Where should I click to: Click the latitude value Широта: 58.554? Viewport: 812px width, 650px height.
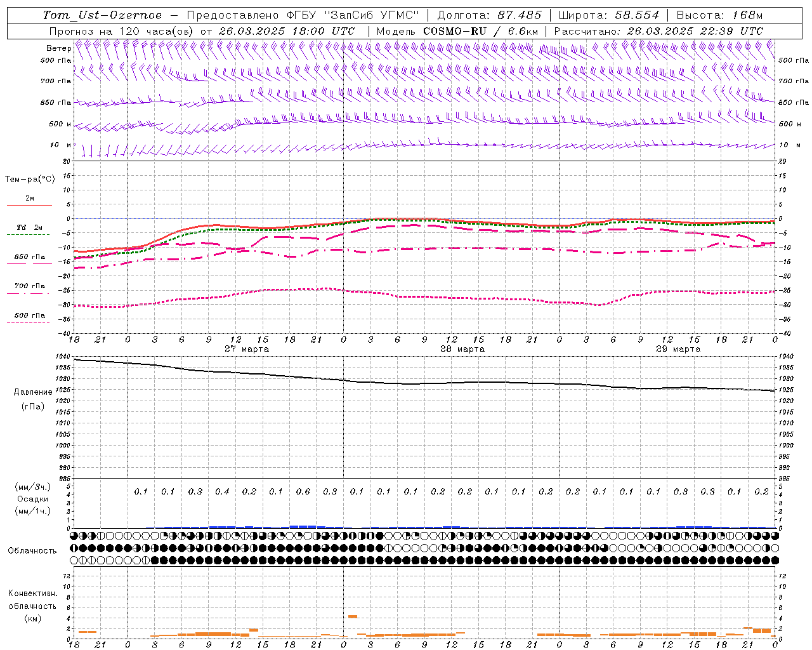click(x=609, y=15)
